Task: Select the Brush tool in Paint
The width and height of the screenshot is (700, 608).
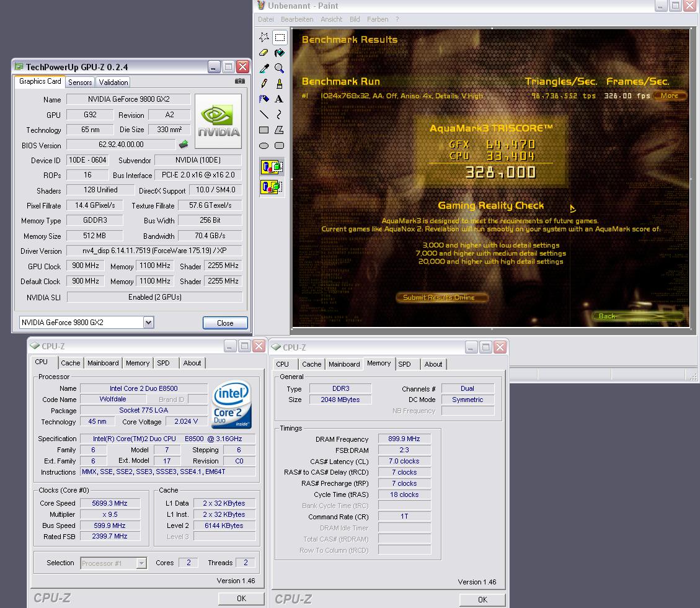Action: click(x=280, y=84)
